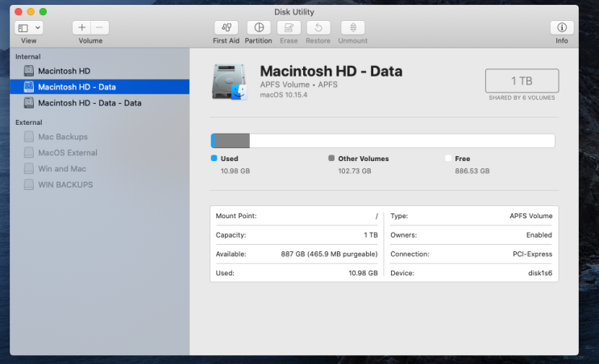Select Mac Backups external disk
The height and width of the screenshot is (364, 599).
pos(62,137)
